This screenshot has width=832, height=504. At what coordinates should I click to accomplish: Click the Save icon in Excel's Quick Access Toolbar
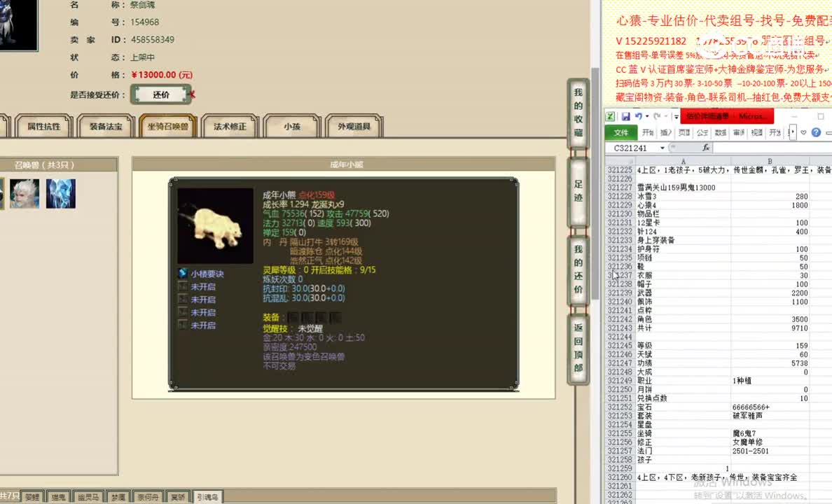click(627, 115)
